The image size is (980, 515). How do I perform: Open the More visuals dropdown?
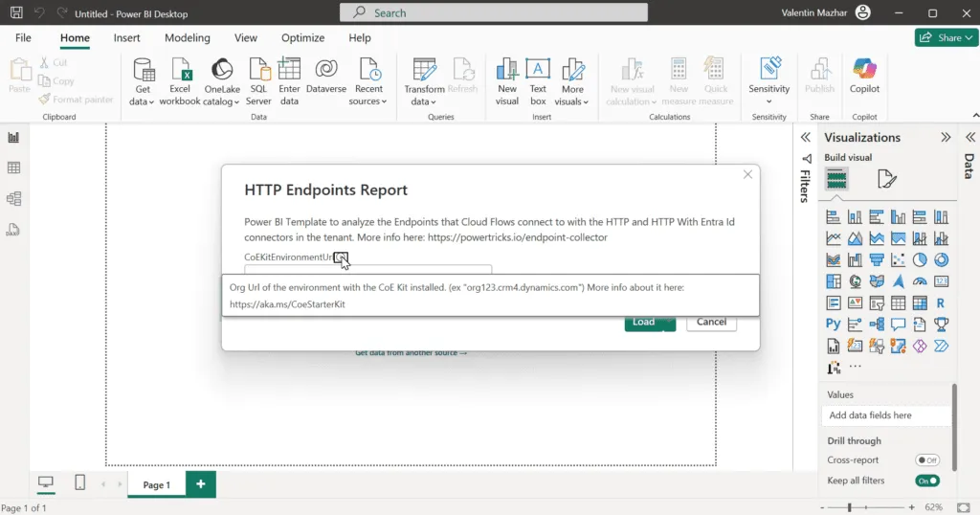[x=572, y=82]
